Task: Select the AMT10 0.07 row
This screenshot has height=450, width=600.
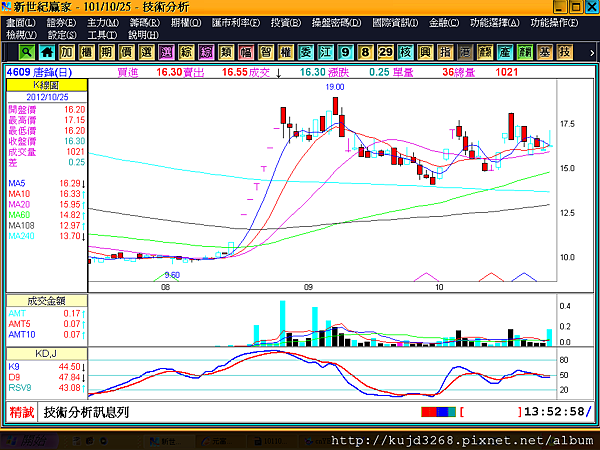Action: pos(47,334)
